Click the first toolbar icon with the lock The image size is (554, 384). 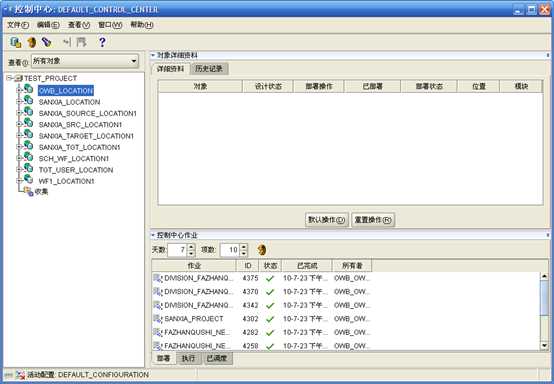pyautogui.click(x=16, y=42)
